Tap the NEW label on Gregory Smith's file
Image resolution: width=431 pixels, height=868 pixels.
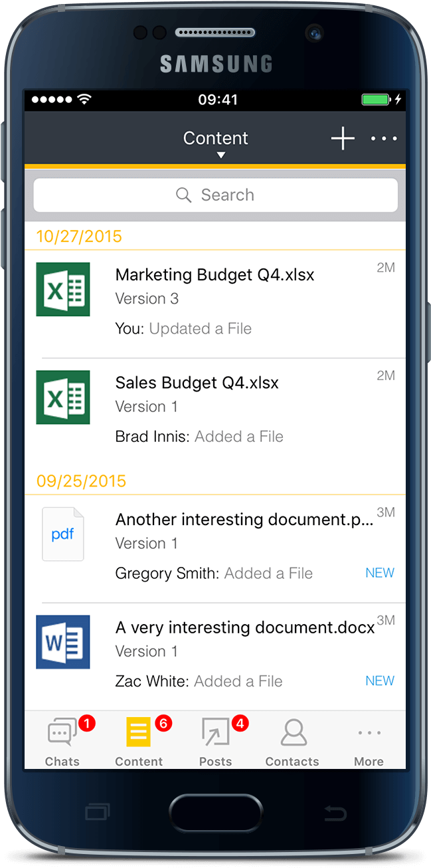point(380,573)
